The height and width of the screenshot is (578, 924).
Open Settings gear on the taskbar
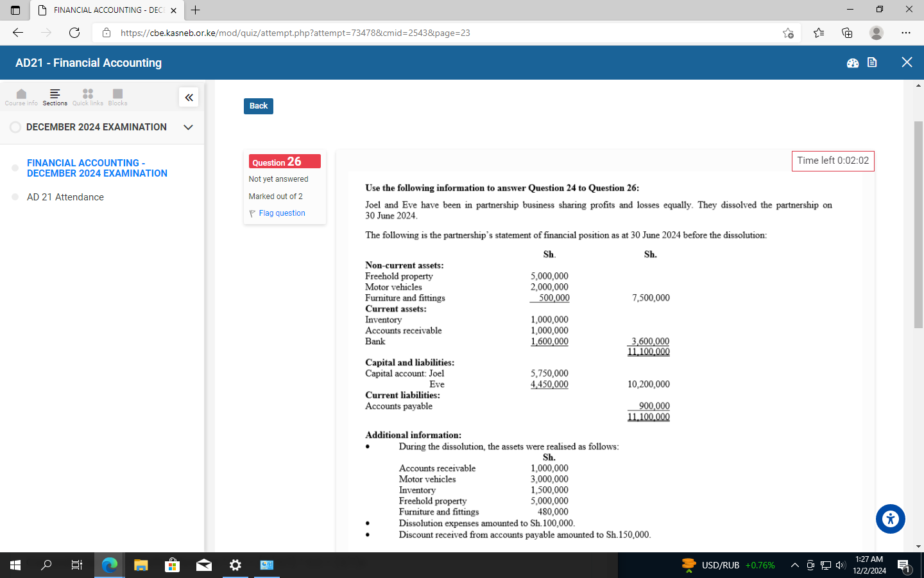tap(235, 565)
